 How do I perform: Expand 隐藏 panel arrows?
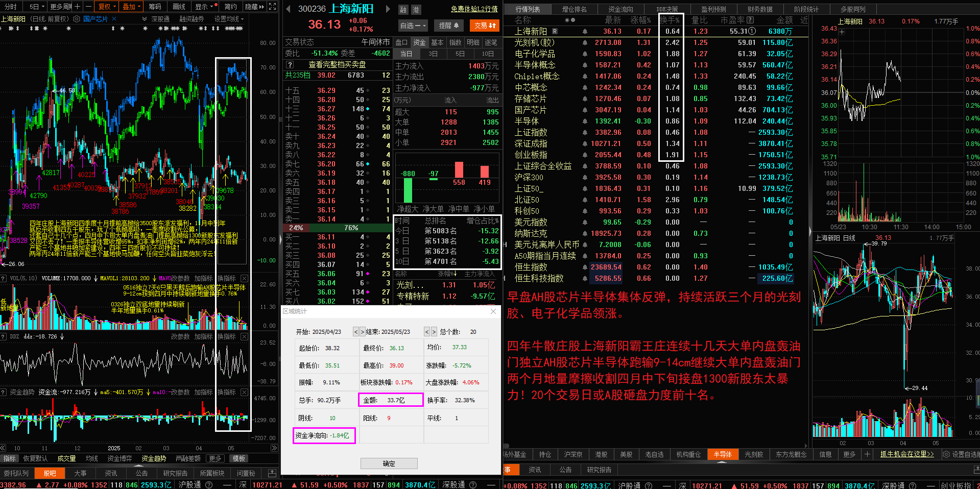pos(254,7)
